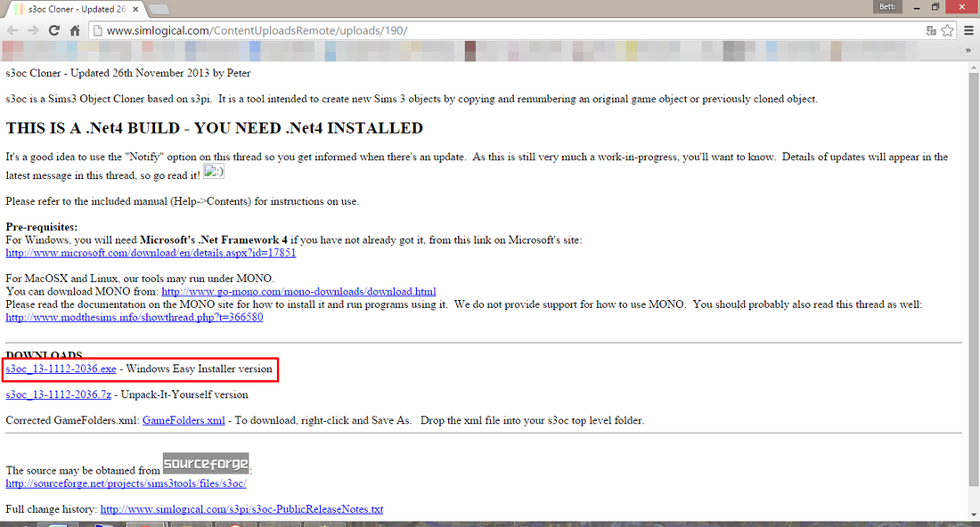Click the scrollbar up arrow
980x527 pixels.
tap(974, 68)
